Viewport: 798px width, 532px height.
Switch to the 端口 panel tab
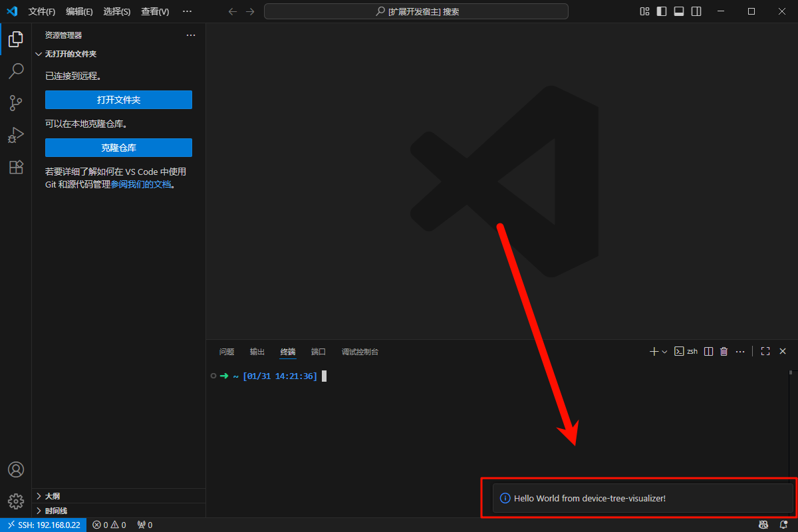319,352
